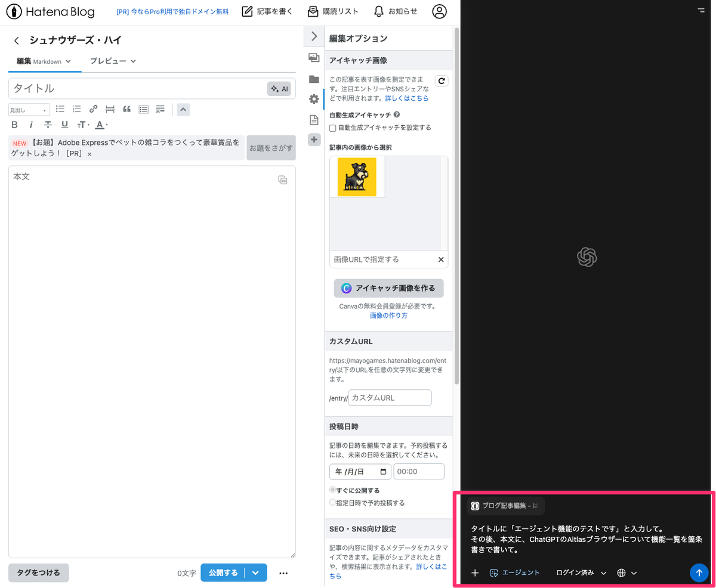Insert a hyperlink
The width and height of the screenshot is (716, 588).
[93, 109]
